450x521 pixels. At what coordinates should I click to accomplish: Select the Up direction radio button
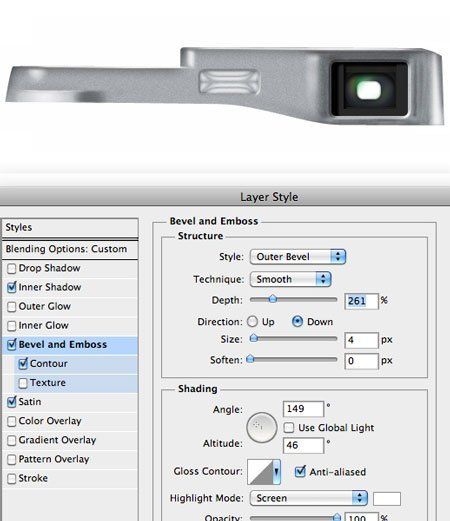click(252, 322)
